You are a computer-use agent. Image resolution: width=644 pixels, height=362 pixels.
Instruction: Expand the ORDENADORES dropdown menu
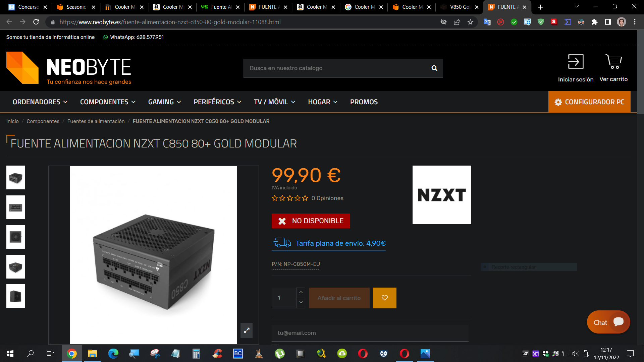tap(40, 102)
